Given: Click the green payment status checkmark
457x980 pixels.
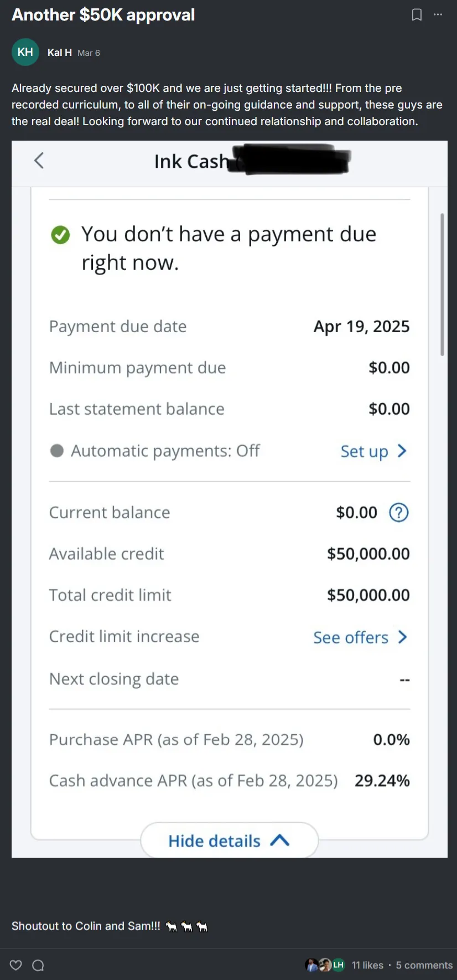Looking at the screenshot, I should coord(60,235).
